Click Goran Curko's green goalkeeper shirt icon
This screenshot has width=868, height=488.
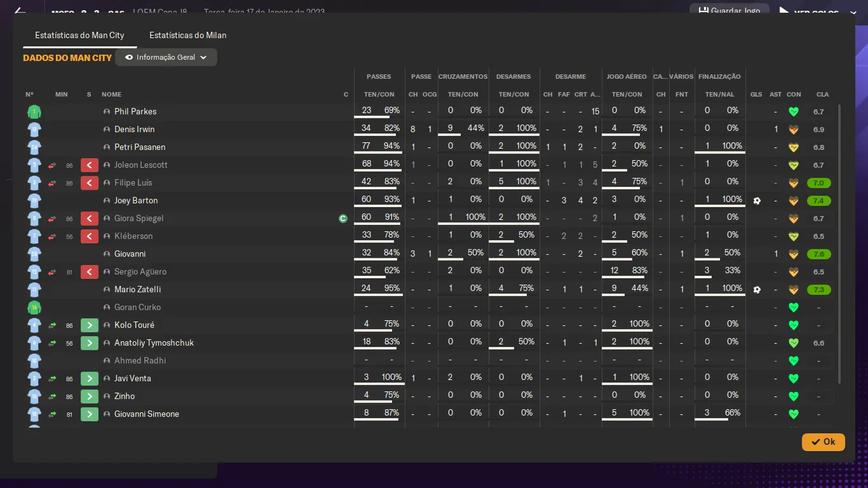click(34, 308)
